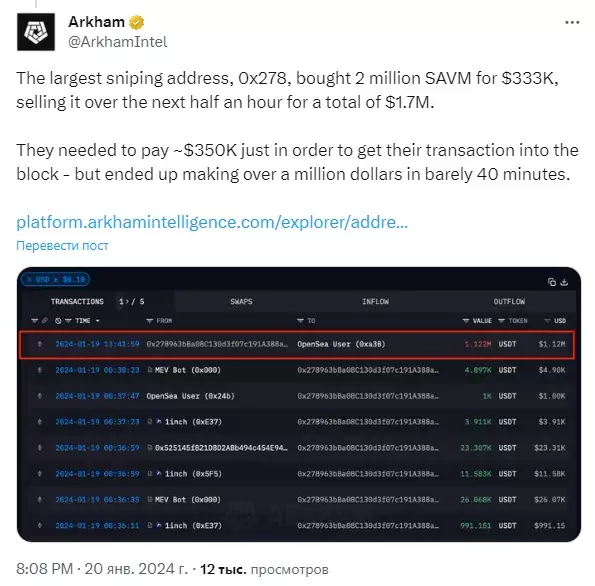Click the gold verified badge next to Arkham
The image size is (595, 586).
[137, 22]
